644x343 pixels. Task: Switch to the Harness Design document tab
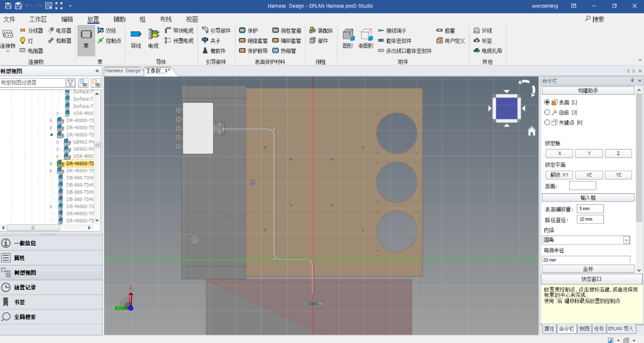tap(123, 70)
